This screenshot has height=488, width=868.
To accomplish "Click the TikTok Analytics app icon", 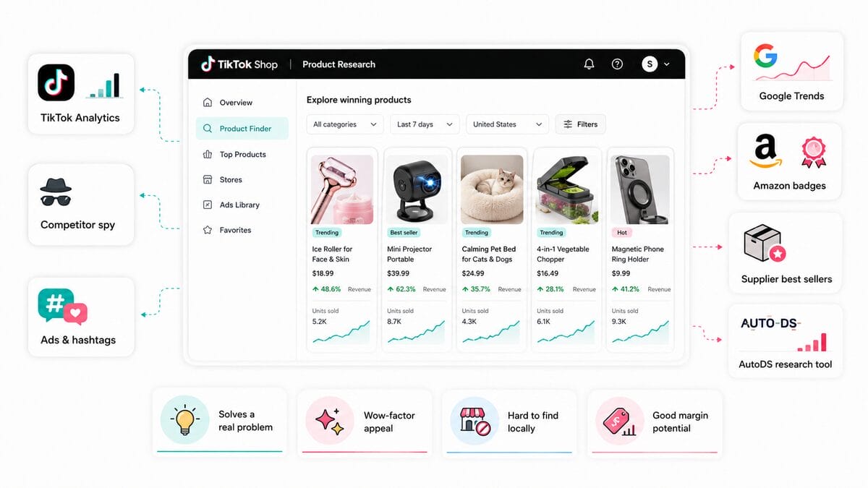I will pos(56,82).
